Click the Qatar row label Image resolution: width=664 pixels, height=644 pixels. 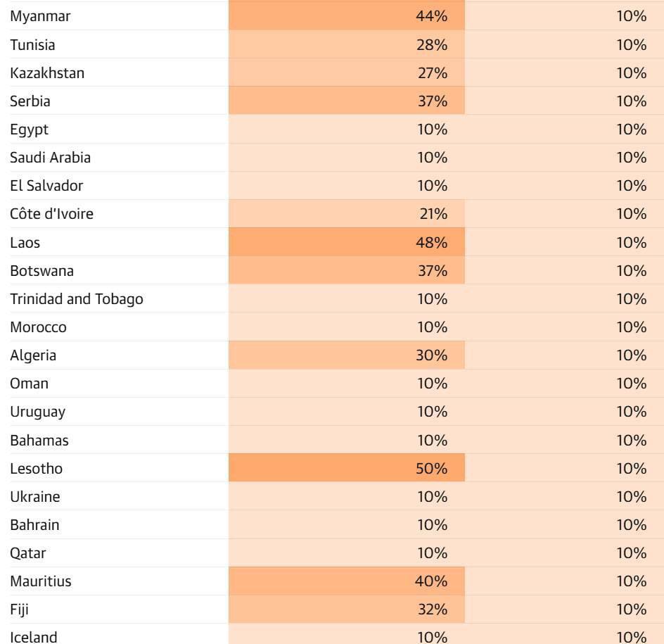(28, 553)
